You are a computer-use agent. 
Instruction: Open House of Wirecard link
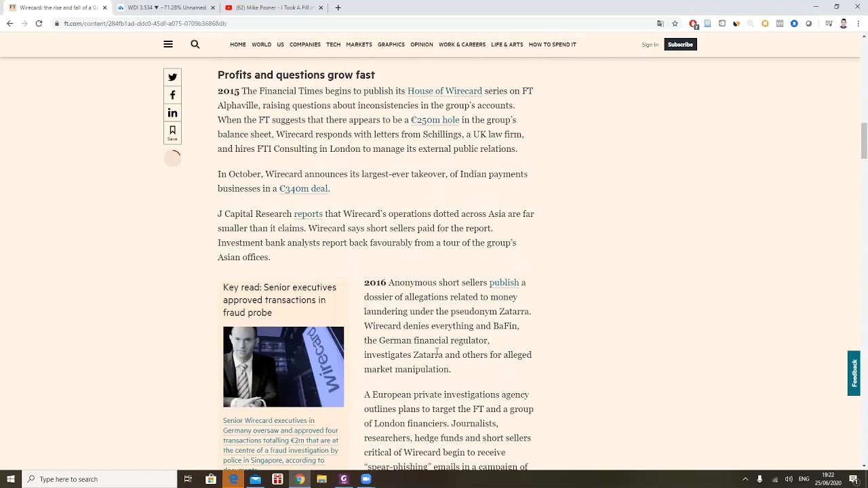coord(445,91)
